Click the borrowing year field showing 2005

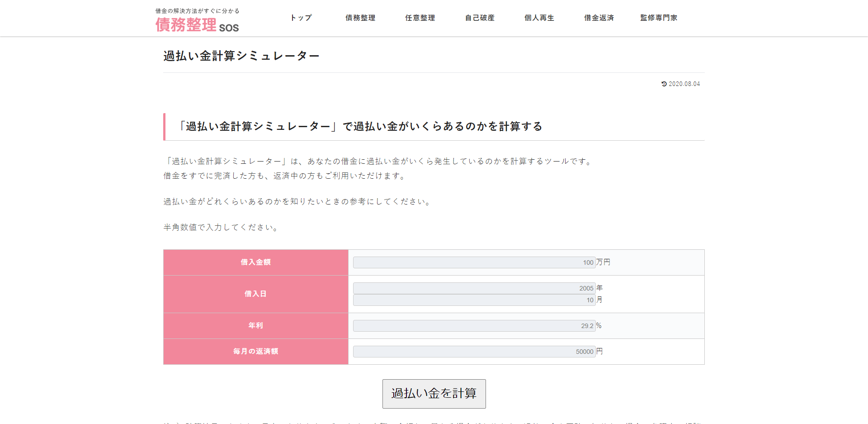[x=474, y=288]
